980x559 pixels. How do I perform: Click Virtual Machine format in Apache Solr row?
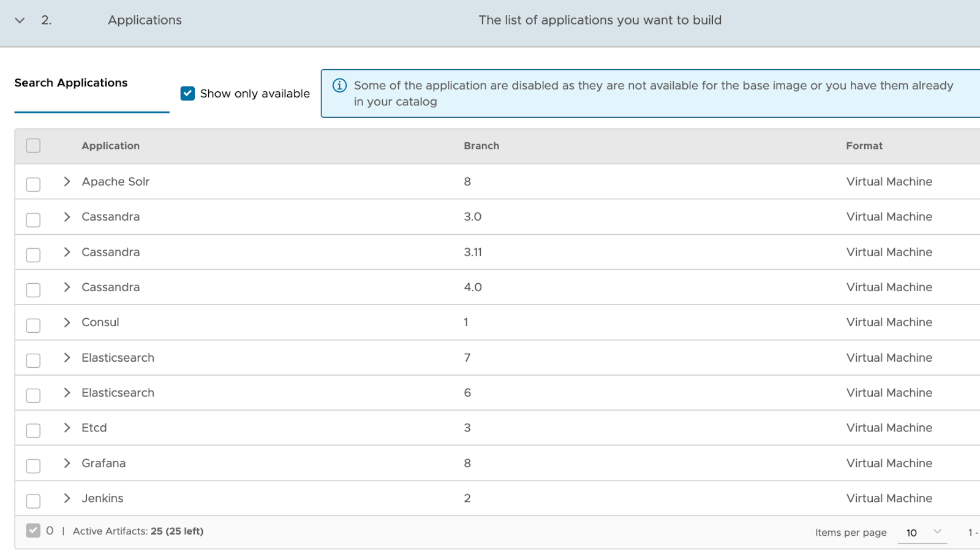[889, 181]
